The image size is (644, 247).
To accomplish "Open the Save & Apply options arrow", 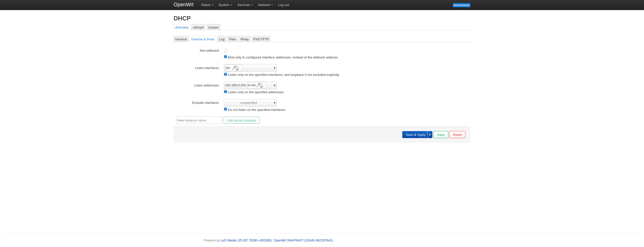I will click(430, 135).
